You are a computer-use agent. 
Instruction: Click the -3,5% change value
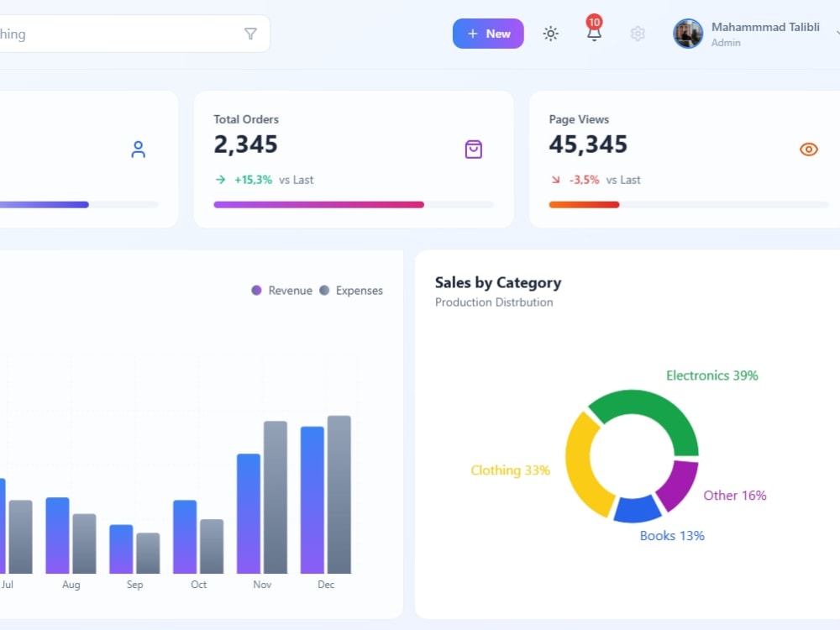(x=585, y=180)
